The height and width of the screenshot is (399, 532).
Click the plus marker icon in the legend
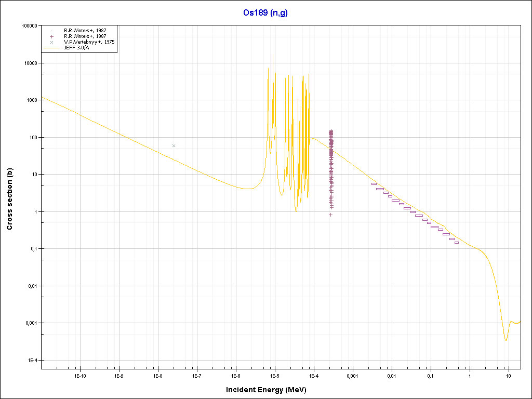52,36
